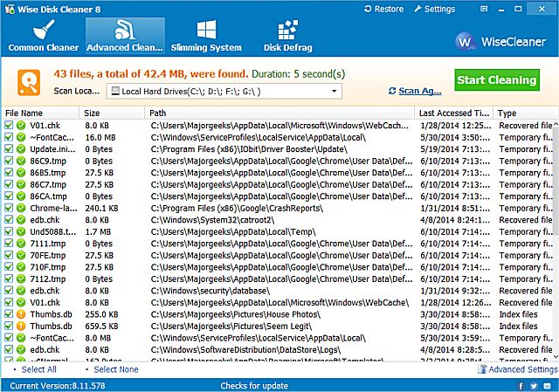Screen dimensions: 559x392
Task: Open Settings from the title bar
Action: tap(435, 9)
